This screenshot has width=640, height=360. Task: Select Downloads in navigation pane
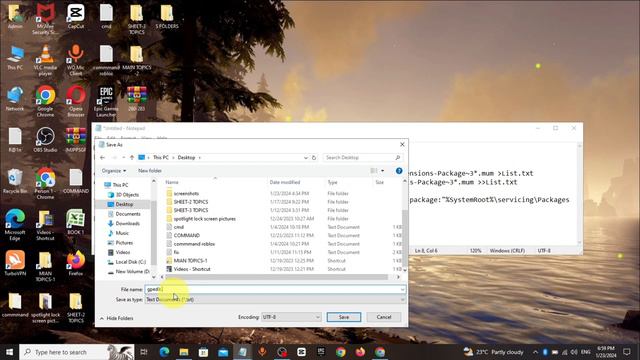[x=127, y=224]
